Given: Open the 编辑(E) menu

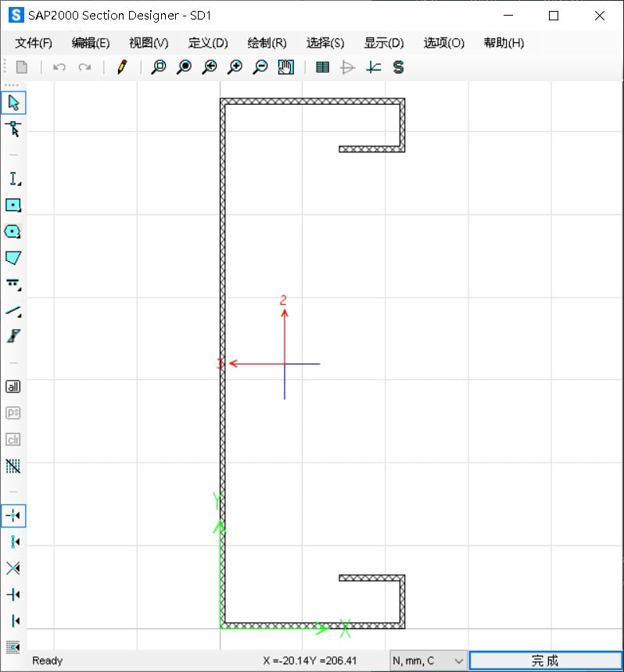Looking at the screenshot, I should pyautogui.click(x=91, y=43).
